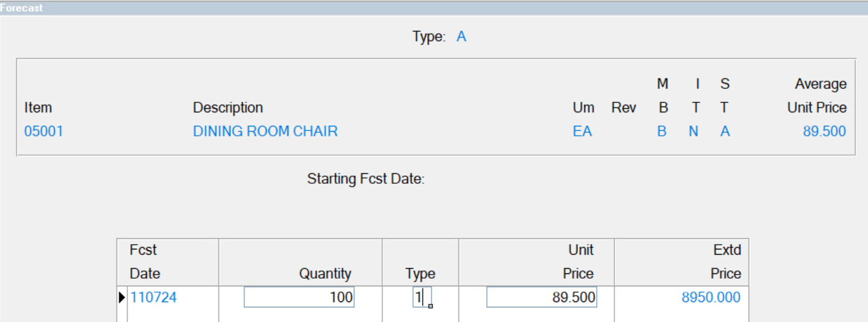
Task: Click the Fcst Date value 110724
Action: pos(153,297)
